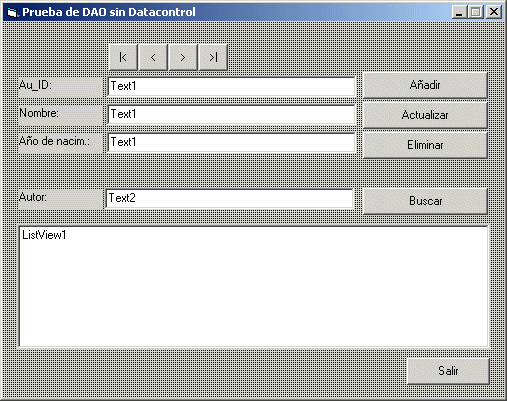This screenshot has width=507, height=401.
Task: Focus the Autor search field Text2
Action: pyautogui.click(x=229, y=198)
